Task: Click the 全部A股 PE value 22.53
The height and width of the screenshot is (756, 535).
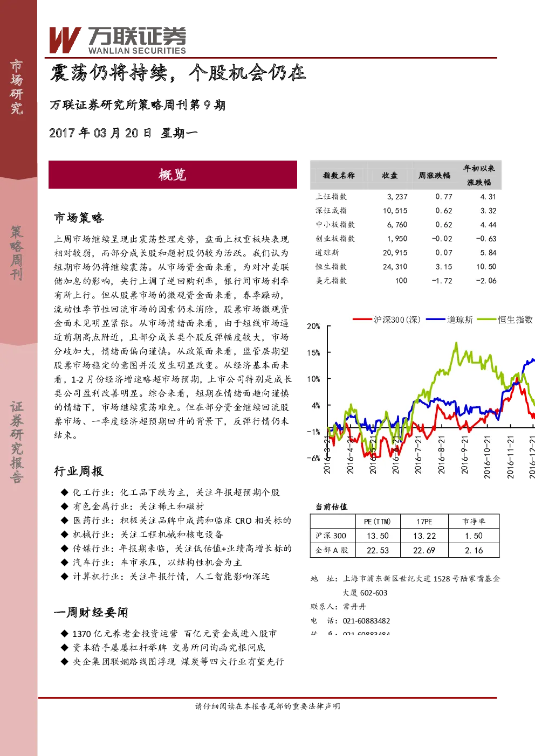Action: click(x=378, y=551)
